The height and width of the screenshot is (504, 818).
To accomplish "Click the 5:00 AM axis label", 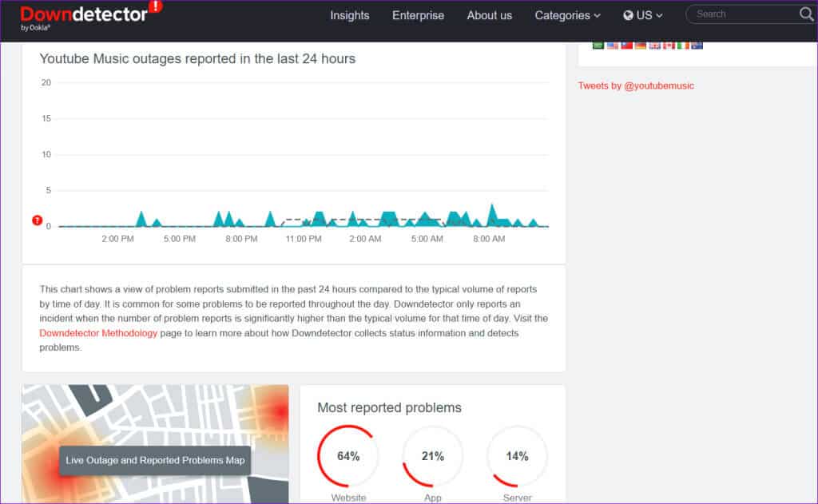I will tap(427, 239).
